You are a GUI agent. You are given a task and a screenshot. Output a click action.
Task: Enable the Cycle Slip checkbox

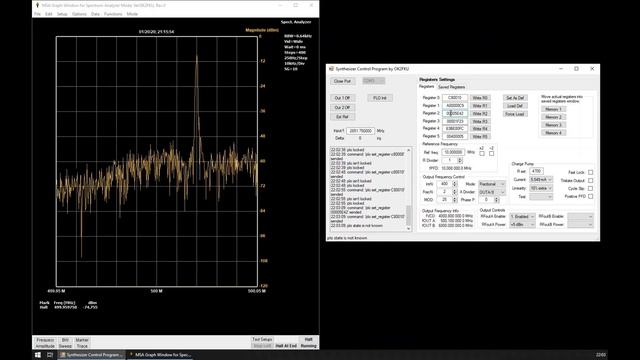coord(591,189)
